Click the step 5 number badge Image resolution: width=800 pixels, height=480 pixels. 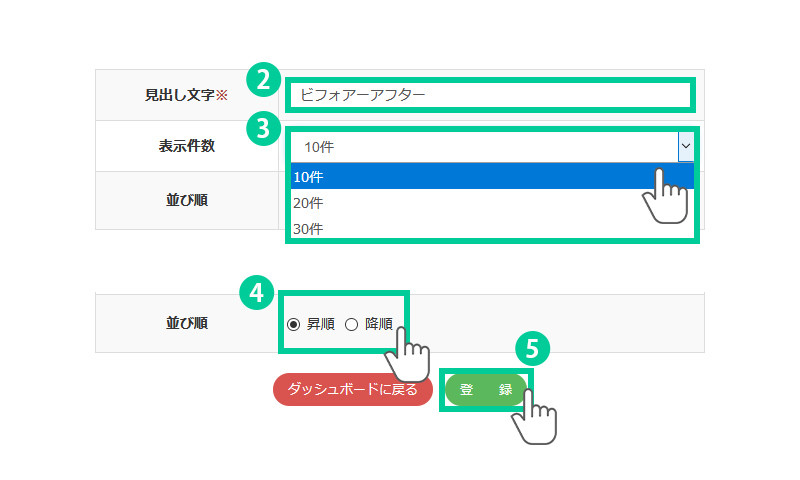[532, 347]
